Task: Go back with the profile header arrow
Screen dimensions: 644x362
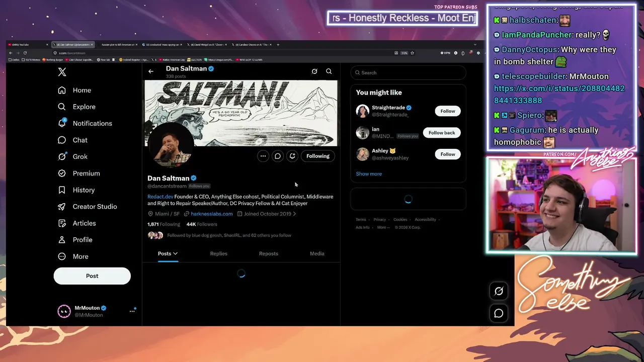Action: pos(151,71)
